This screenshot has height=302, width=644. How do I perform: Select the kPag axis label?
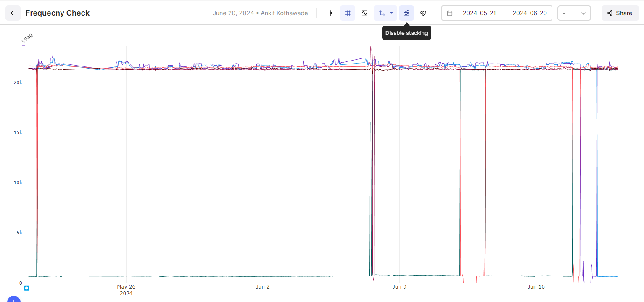tap(27, 38)
